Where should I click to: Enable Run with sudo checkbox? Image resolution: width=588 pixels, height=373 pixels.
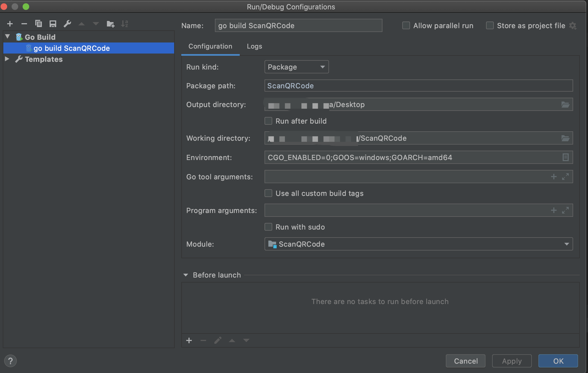pyautogui.click(x=268, y=227)
